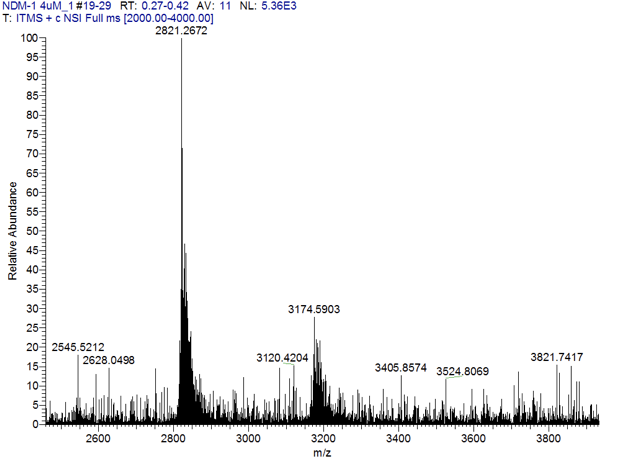
Task: Select the peak label 3524.8069
Action: [x=462, y=371]
